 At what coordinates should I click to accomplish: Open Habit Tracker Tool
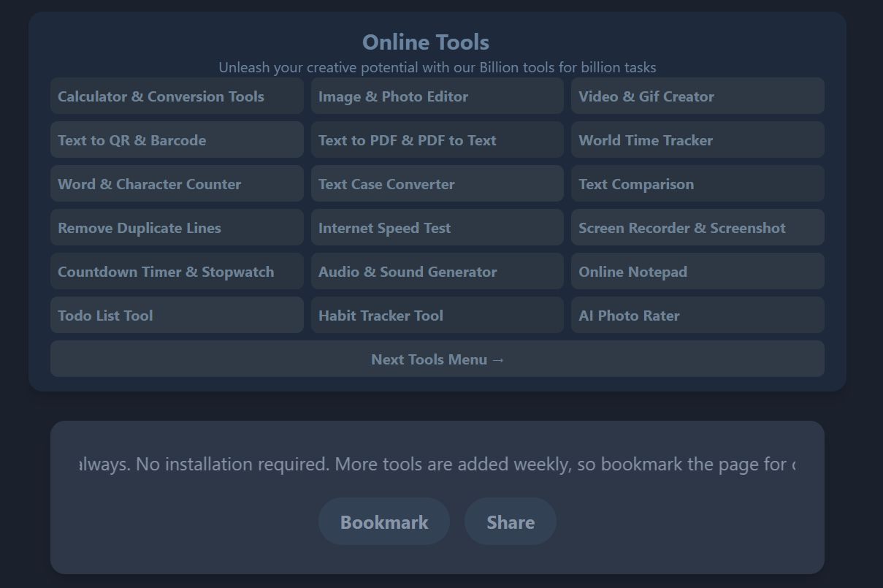pos(437,316)
